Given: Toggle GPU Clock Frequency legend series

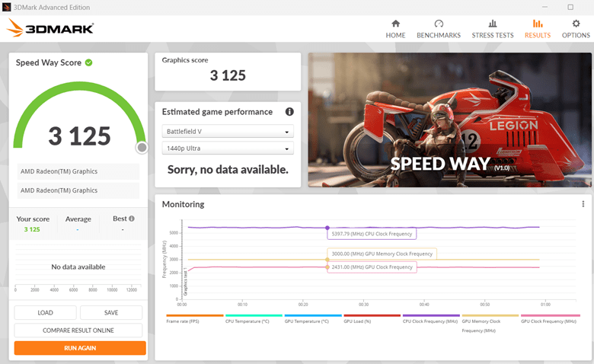Looking at the screenshot, I should click(x=549, y=321).
